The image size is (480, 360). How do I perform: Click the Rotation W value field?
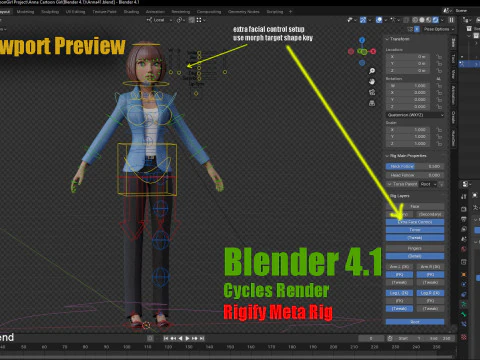408,86
